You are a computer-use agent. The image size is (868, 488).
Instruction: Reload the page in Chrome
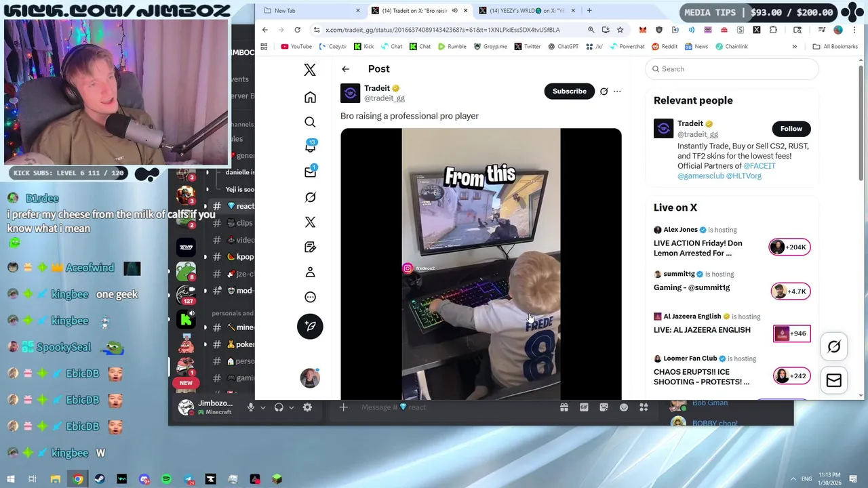click(x=297, y=30)
